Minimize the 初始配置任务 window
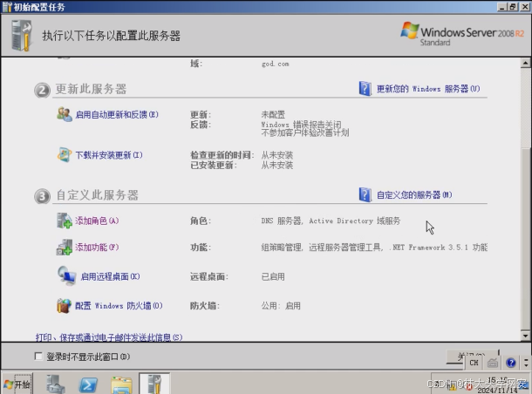The width and height of the screenshot is (532, 394). click(x=502, y=7)
